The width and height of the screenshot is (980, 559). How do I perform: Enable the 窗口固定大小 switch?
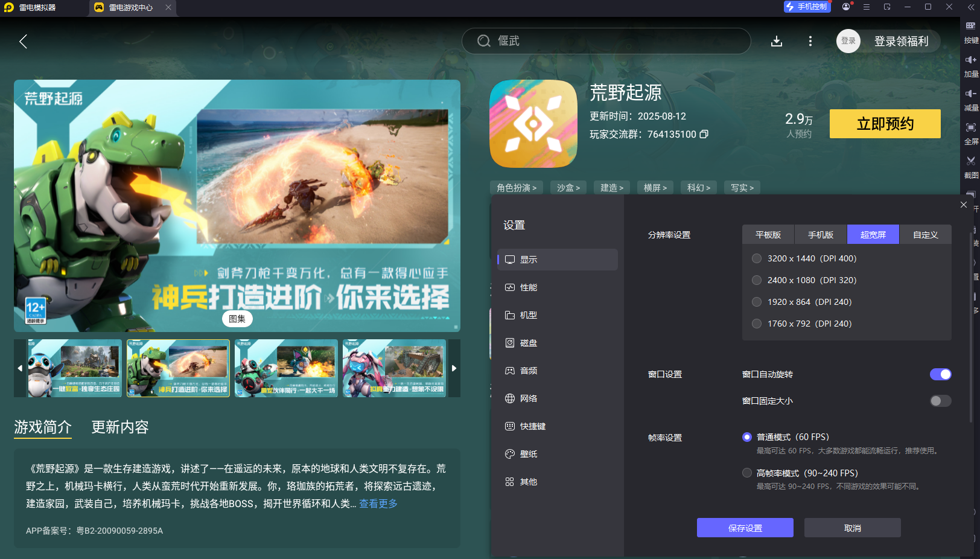[940, 401]
